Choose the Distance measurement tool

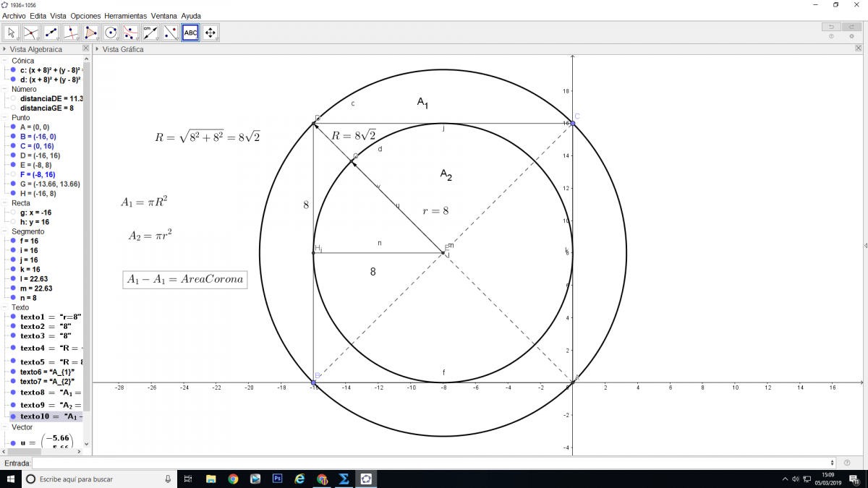click(150, 33)
